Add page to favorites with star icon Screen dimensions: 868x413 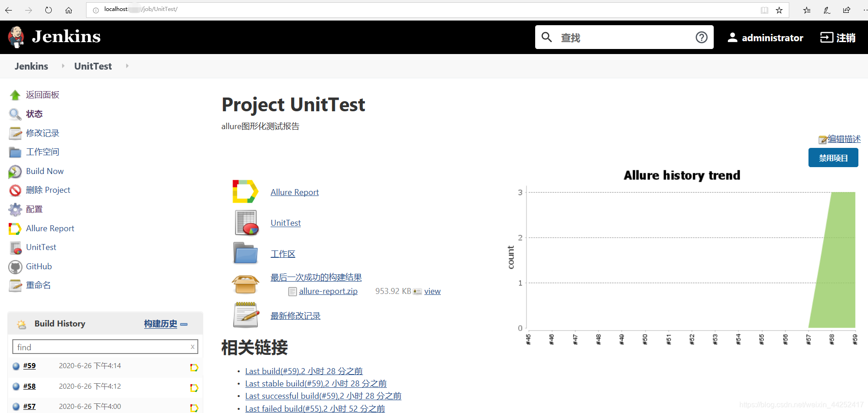coord(779,10)
